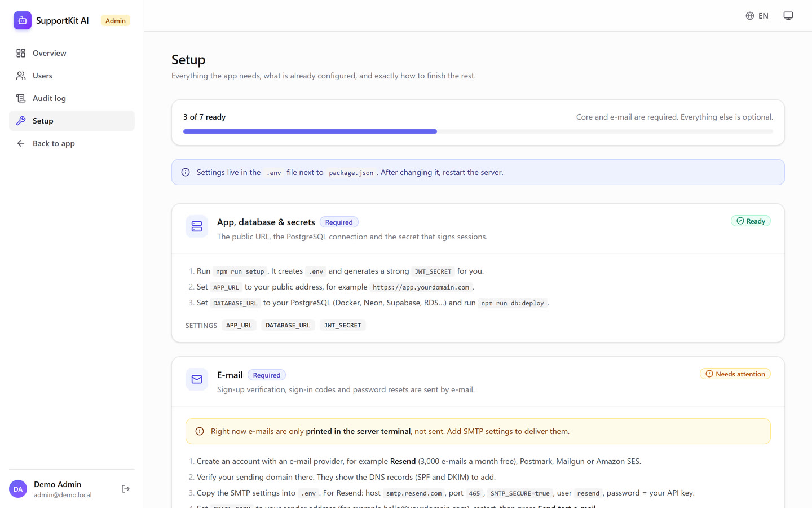The height and width of the screenshot is (508, 812).
Task: Click the Audit log scroll icon
Action: click(21, 98)
